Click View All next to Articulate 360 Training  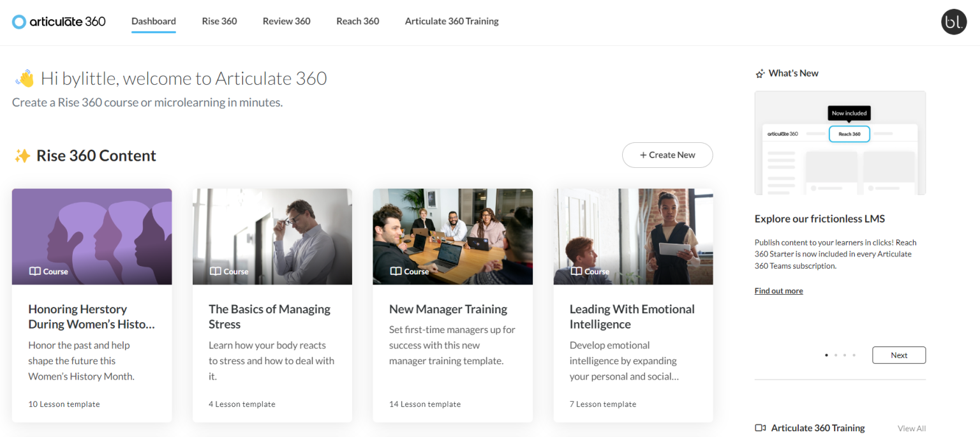pos(911,428)
